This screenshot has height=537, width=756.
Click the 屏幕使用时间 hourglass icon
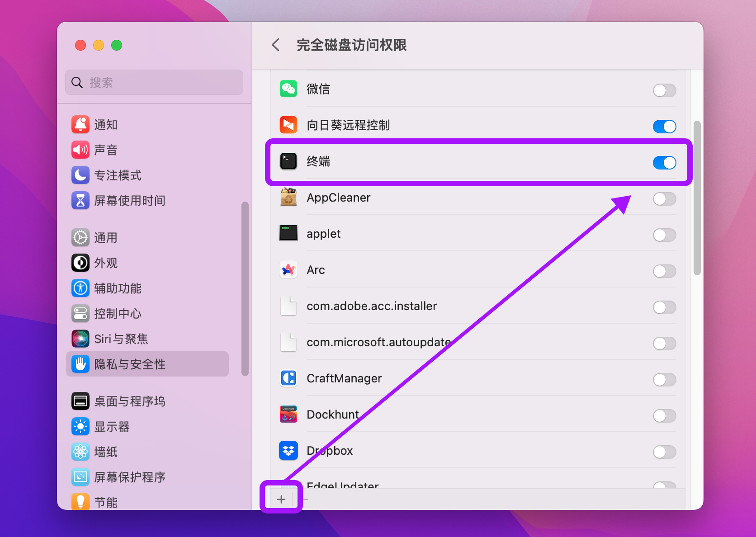pos(80,201)
